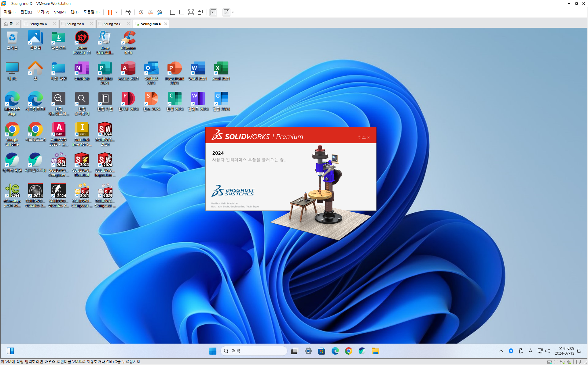588x365 pixels.
Task: Toggle Unity mode icon in toolbar
Action: point(200,12)
